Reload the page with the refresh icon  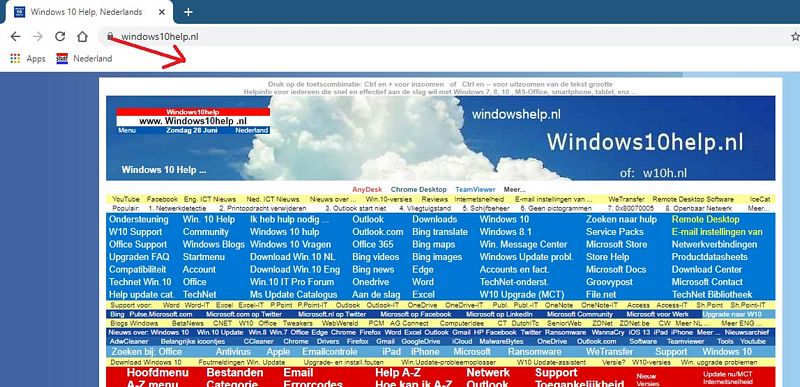click(60, 37)
